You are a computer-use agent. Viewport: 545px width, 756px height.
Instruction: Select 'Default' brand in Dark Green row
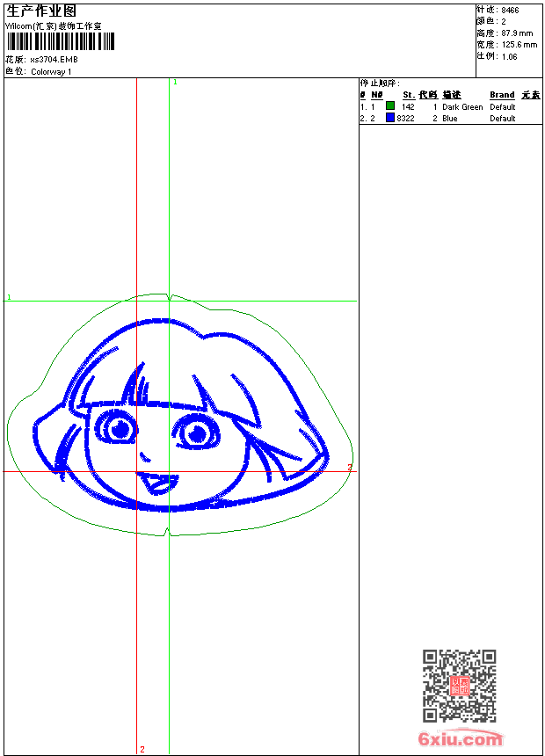503,107
